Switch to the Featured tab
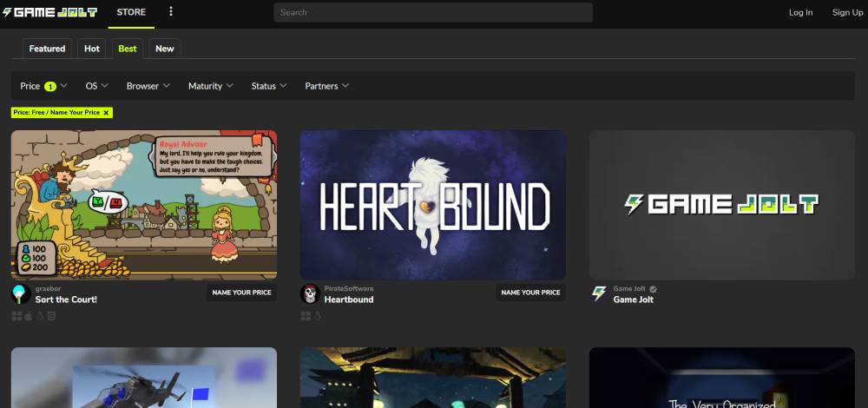868x408 pixels. click(x=47, y=49)
